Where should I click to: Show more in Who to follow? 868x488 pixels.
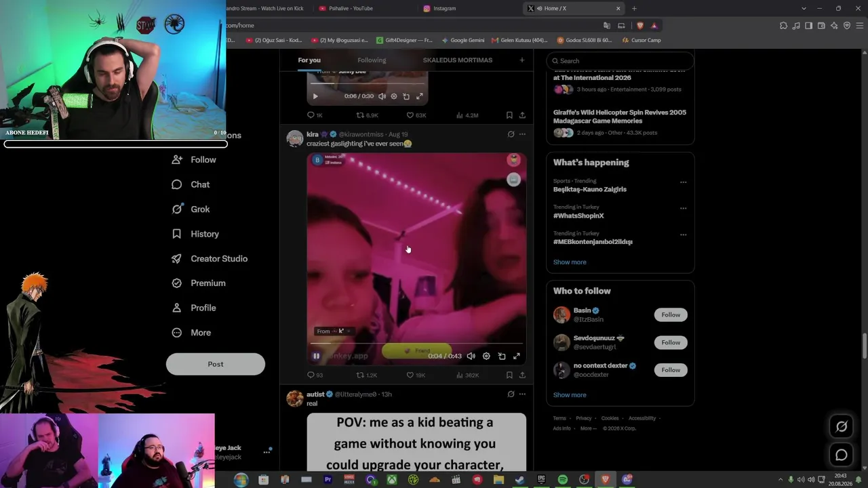click(570, 395)
